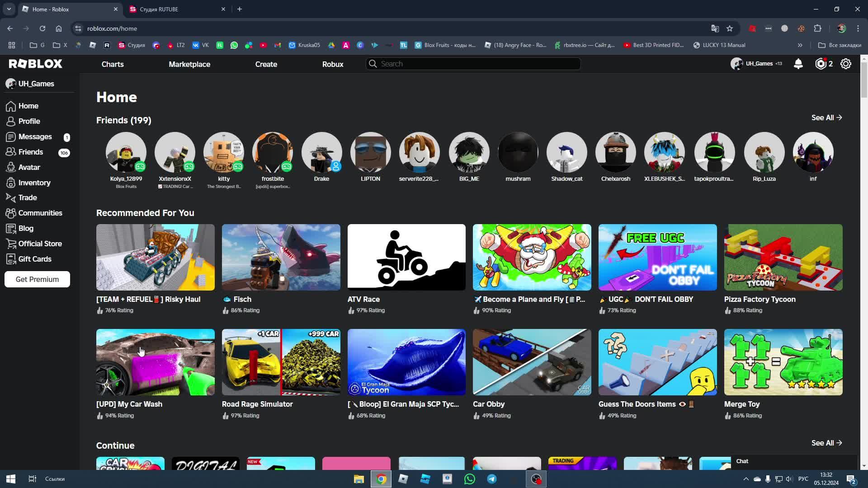Open the Car Obby game thumbnail

coord(532,362)
